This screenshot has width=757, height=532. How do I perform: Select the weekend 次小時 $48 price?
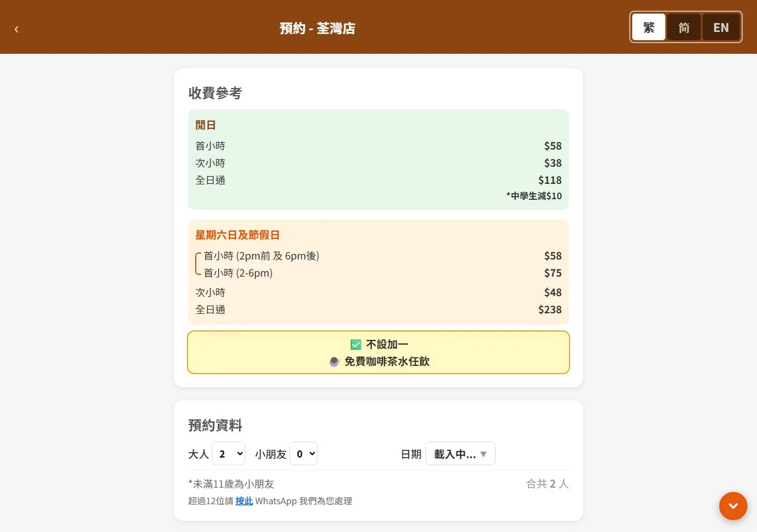[553, 293]
